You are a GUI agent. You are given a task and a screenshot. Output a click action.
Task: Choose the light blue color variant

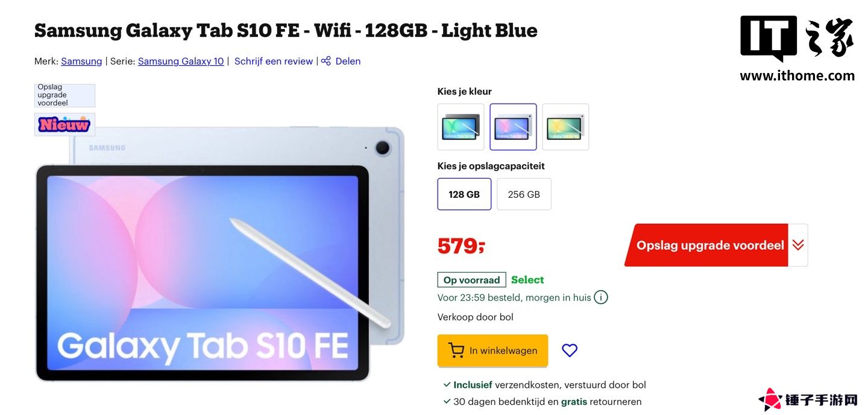click(513, 127)
